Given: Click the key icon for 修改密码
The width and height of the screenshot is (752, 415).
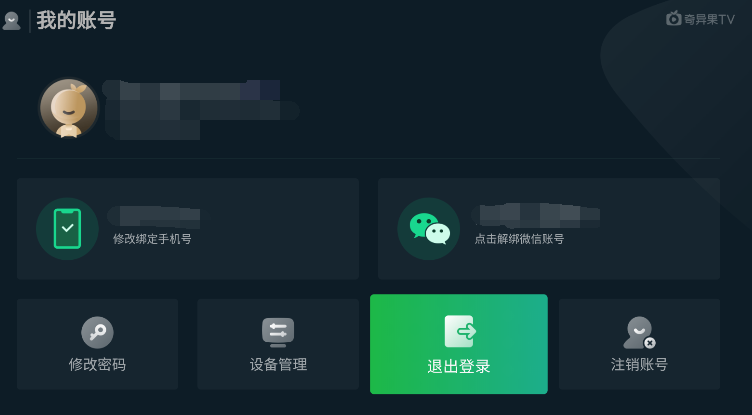Looking at the screenshot, I should 97,332.
